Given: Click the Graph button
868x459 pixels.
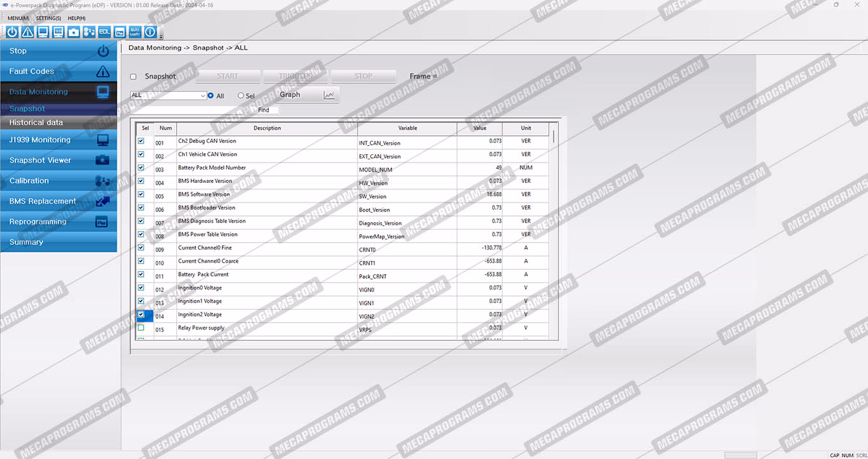Looking at the screenshot, I should click(308, 95).
